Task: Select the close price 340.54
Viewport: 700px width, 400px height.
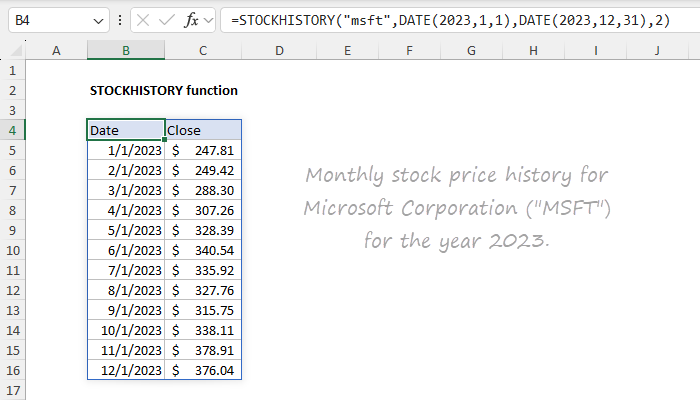Action: coord(203,250)
